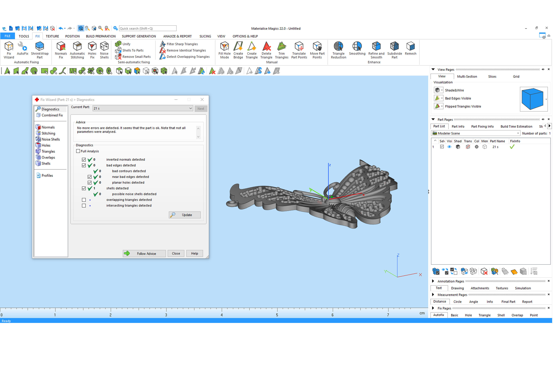The image size is (555, 392).
Task: Enable intersecting triangles detected check
Action: (x=84, y=206)
